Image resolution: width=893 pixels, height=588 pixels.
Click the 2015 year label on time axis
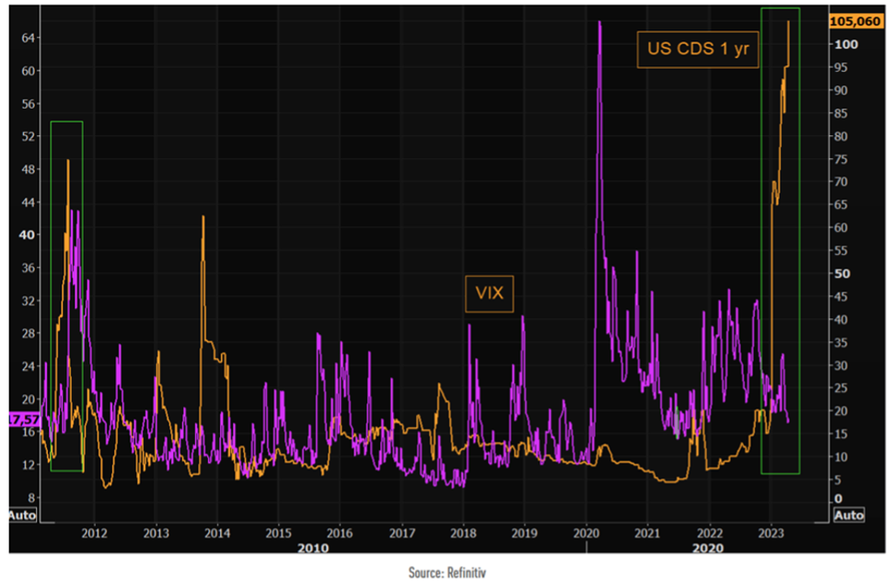coord(279,532)
